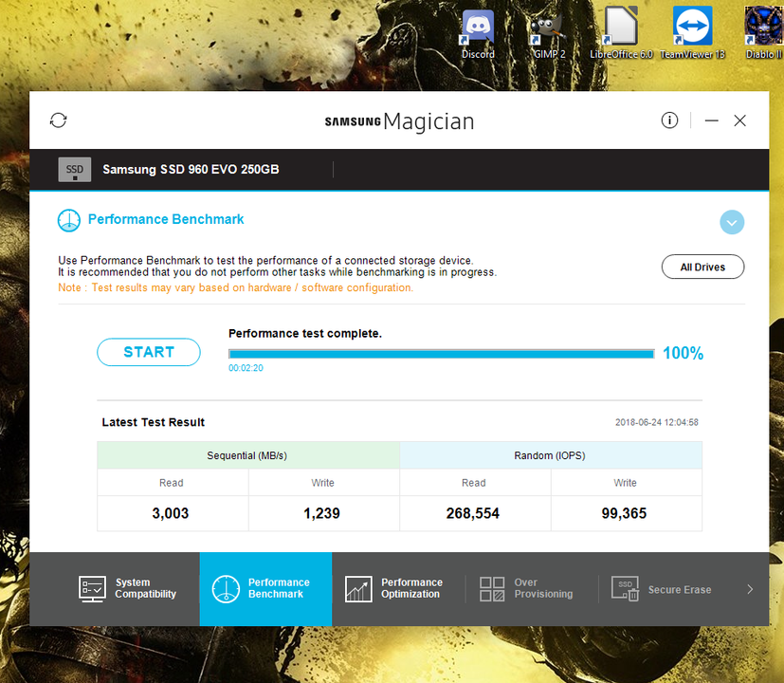Select random read value 268,554
The height and width of the screenshot is (683, 784).
tap(472, 513)
